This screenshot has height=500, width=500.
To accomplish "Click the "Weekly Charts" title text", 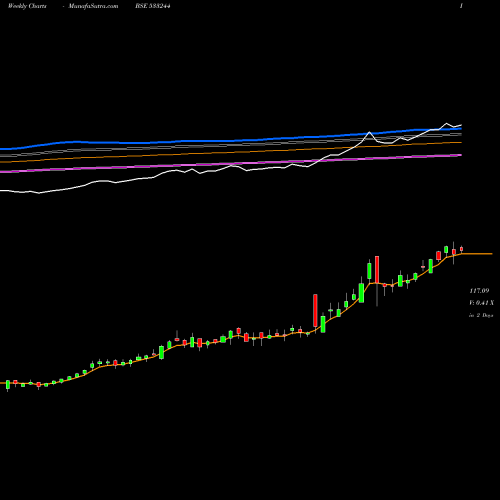I will 27,6.
